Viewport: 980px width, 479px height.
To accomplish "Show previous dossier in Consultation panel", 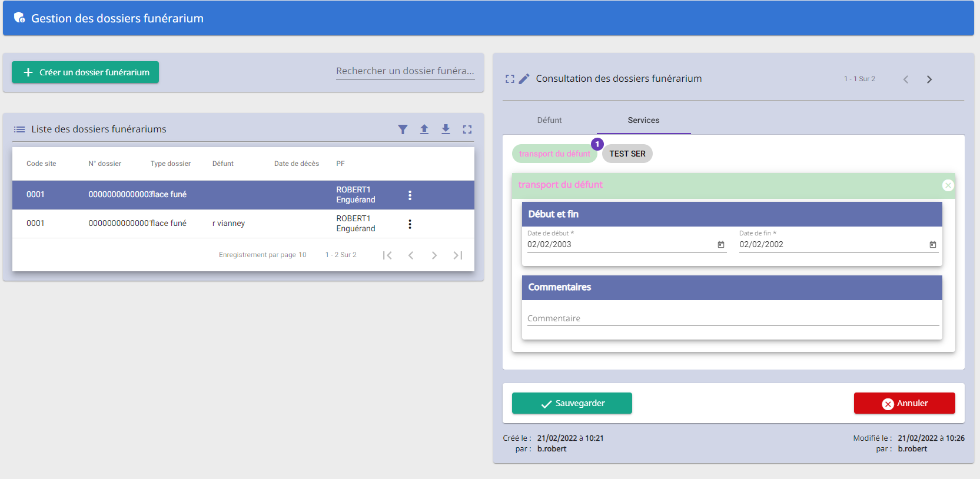I will tap(906, 79).
